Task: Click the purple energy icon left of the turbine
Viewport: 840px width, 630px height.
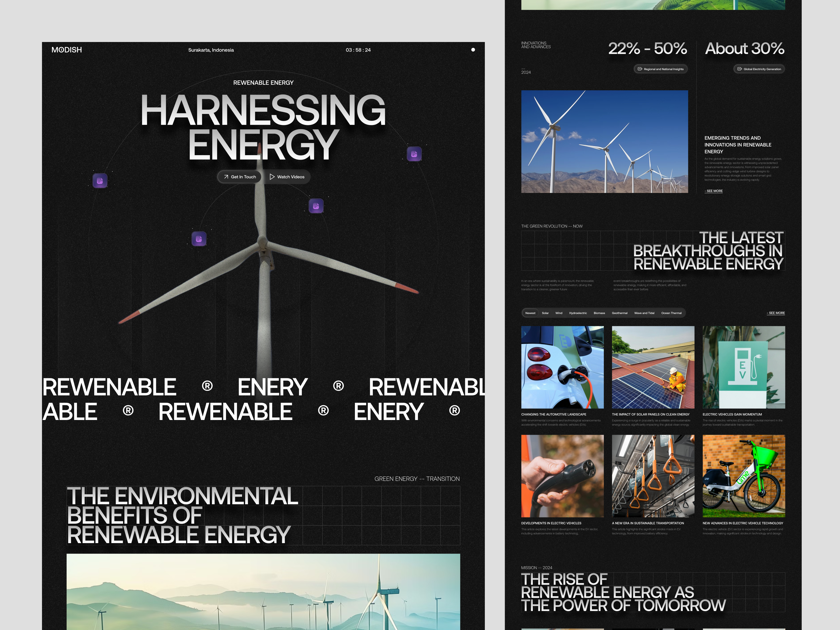Action: click(x=100, y=181)
